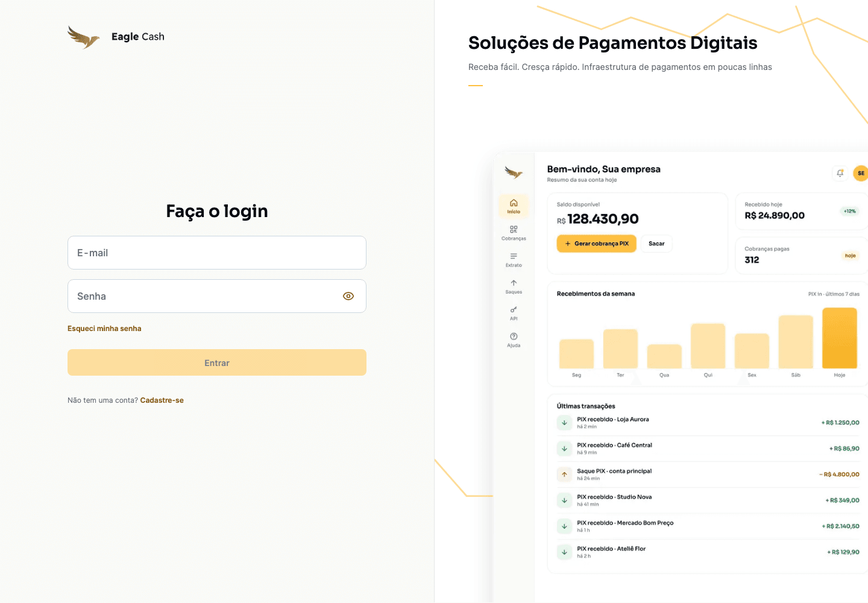Click the 312 Cobranças pagas value
Image resolution: width=868 pixels, height=603 pixels.
(752, 260)
